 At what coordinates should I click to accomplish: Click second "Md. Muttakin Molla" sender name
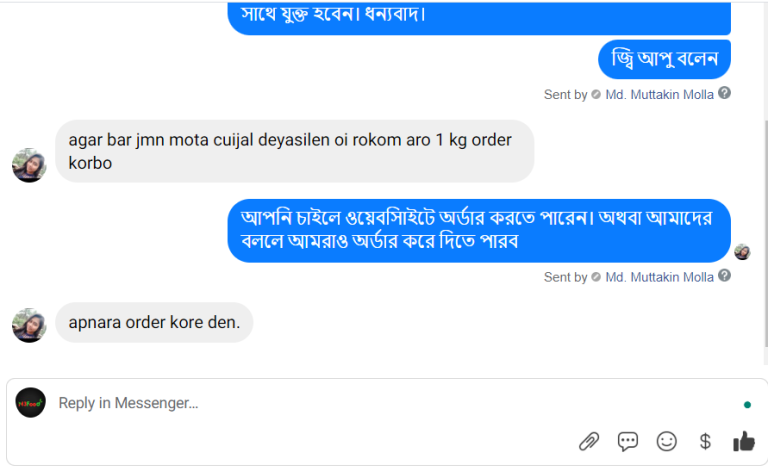659,276
